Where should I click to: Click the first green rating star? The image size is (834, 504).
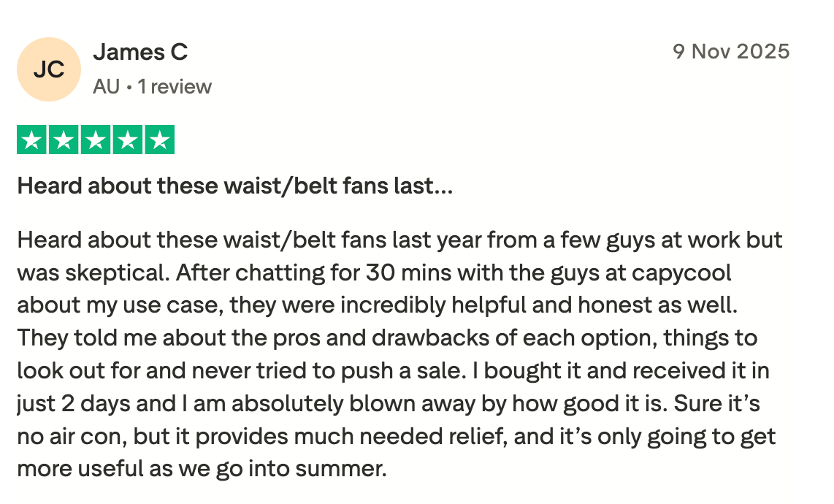pos(31,140)
